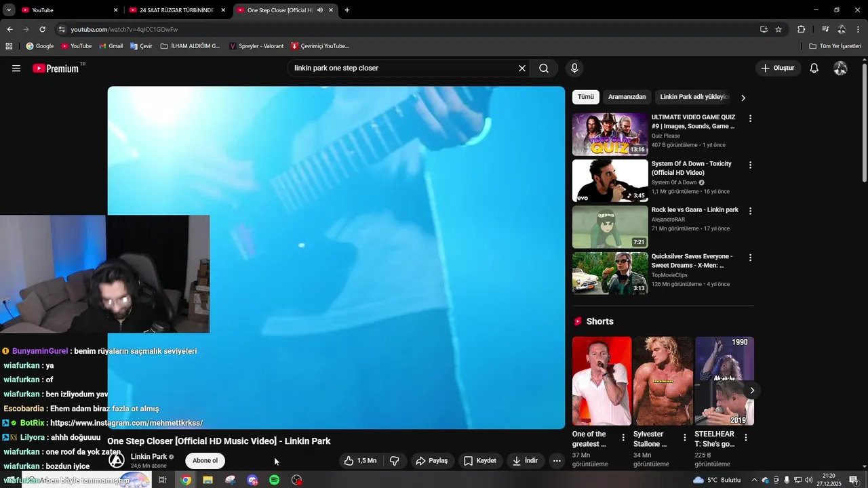
Task: Open Chrome tab search dropdown
Action: click(9, 10)
